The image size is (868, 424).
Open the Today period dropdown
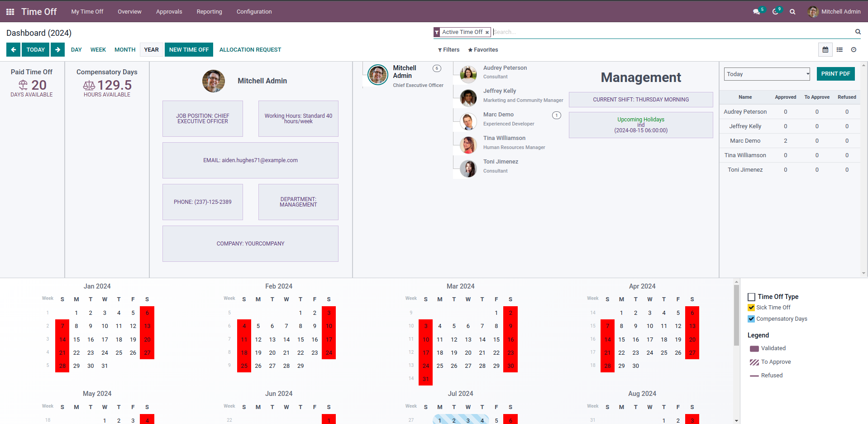click(767, 74)
